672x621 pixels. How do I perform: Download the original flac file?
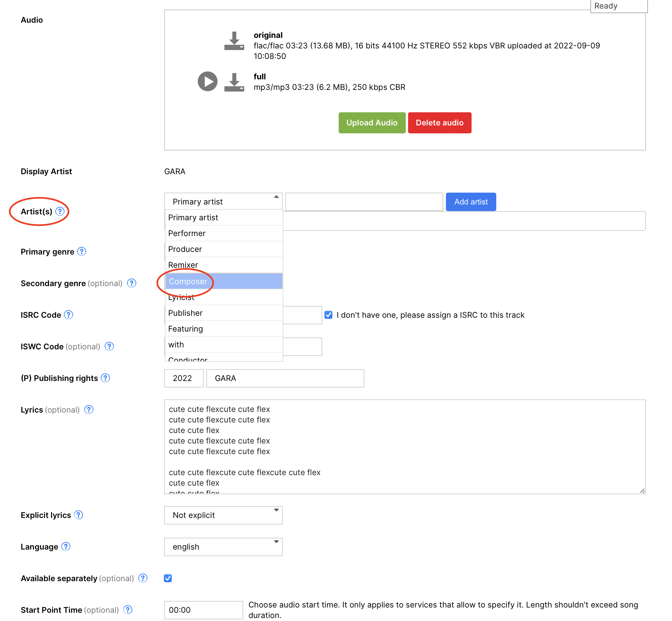pos(234,41)
